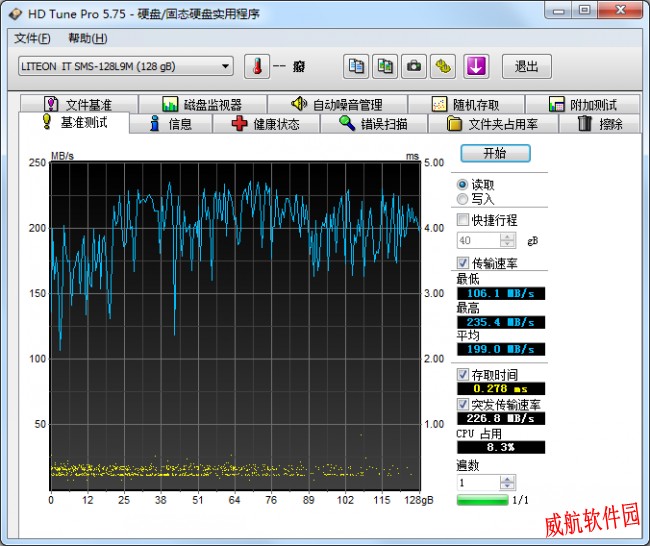650x546 pixels.
Task: Minimize the HD Tune Pro window
Action: 559,10
